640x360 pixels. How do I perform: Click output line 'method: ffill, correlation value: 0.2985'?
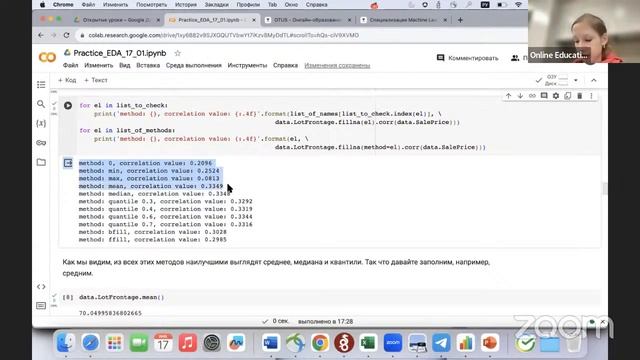pyautogui.click(x=153, y=240)
